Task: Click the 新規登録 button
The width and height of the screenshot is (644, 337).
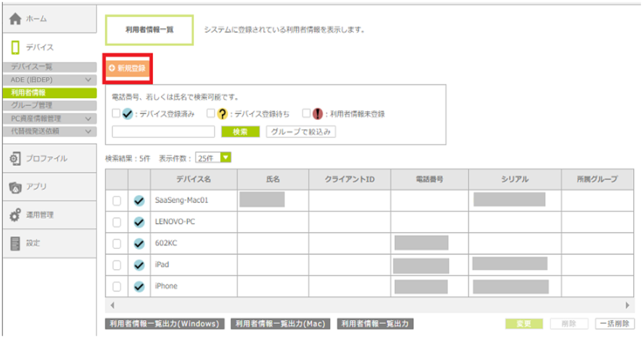Action: point(128,68)
